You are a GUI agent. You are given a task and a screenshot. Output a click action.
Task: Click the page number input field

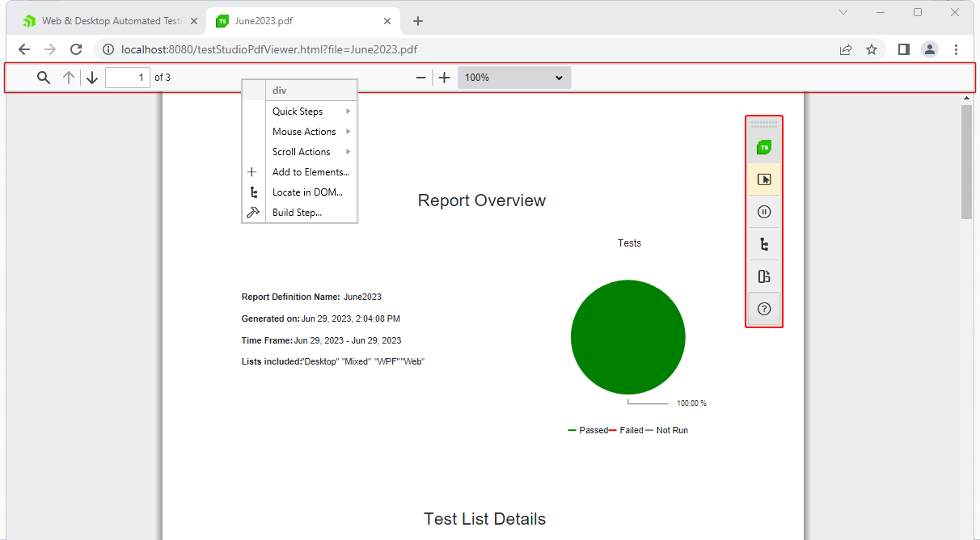click(x=128, y=78)
